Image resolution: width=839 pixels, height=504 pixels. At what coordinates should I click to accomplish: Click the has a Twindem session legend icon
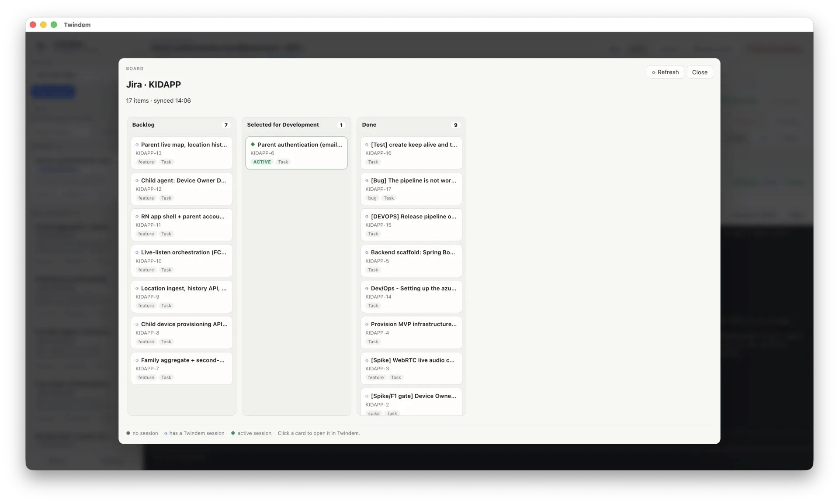[x=166, y=433]
